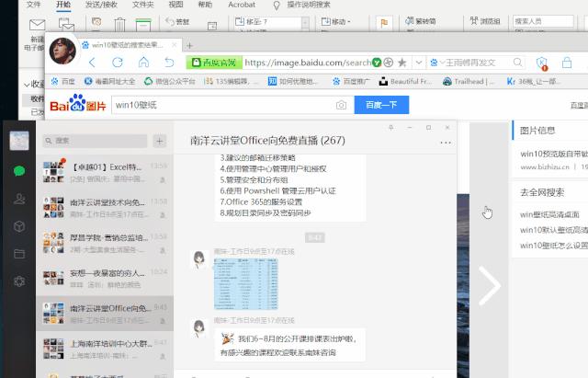
Task: Click the magnifier icon in browser search box
Action: point(517,63)
